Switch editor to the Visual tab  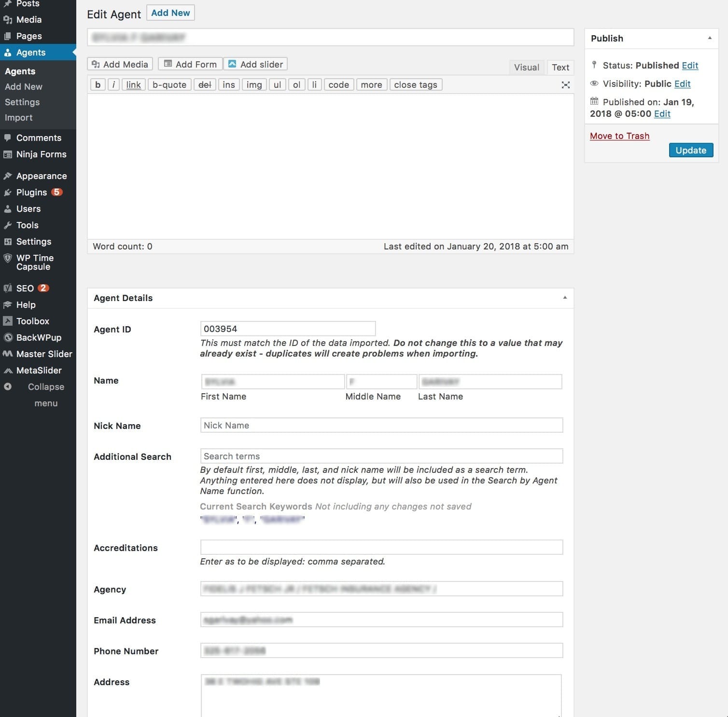click(x=526, y=68)
